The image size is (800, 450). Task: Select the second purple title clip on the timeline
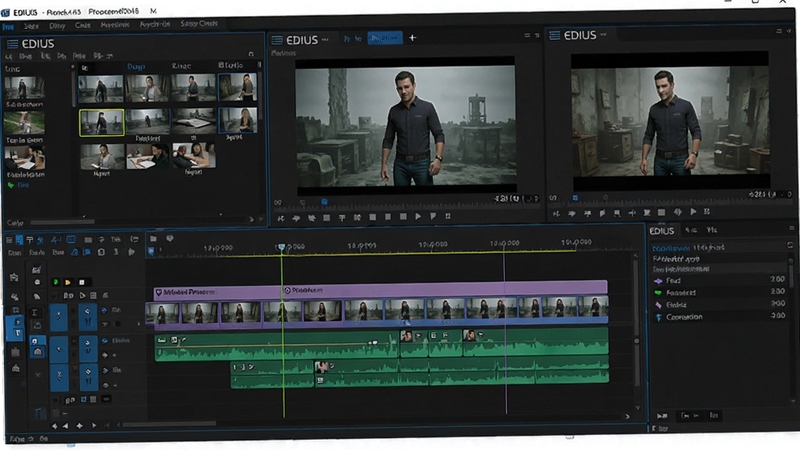pyautogui.click(x=445, y=290)
